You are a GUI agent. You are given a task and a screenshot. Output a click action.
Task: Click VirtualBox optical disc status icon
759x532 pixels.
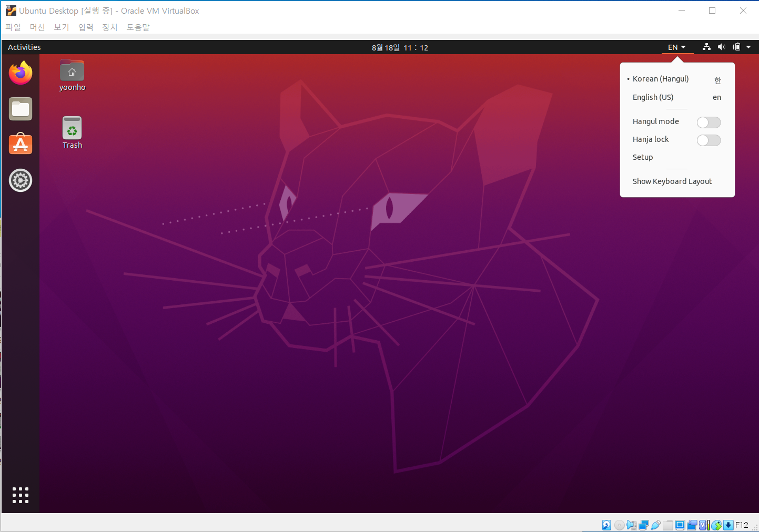(620, 525)
